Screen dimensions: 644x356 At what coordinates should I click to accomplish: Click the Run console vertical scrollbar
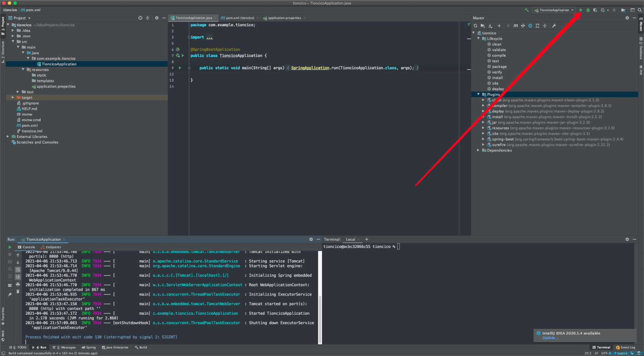[320, 319]
